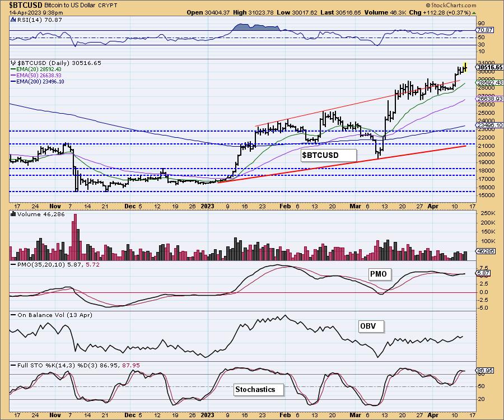Click the 2023 label on the price chart date axis

(x=207, y=206)
